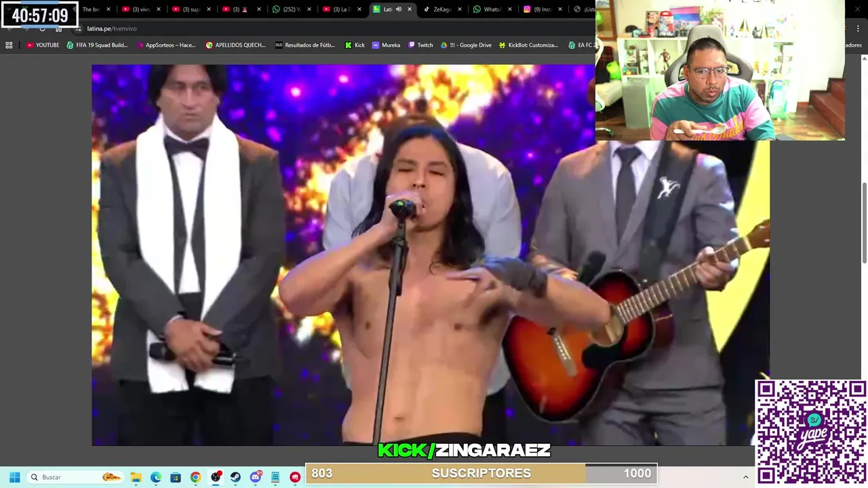Close the ZeKaga TikTok tab
Screen dimensions: 868x488
[460, 9]
